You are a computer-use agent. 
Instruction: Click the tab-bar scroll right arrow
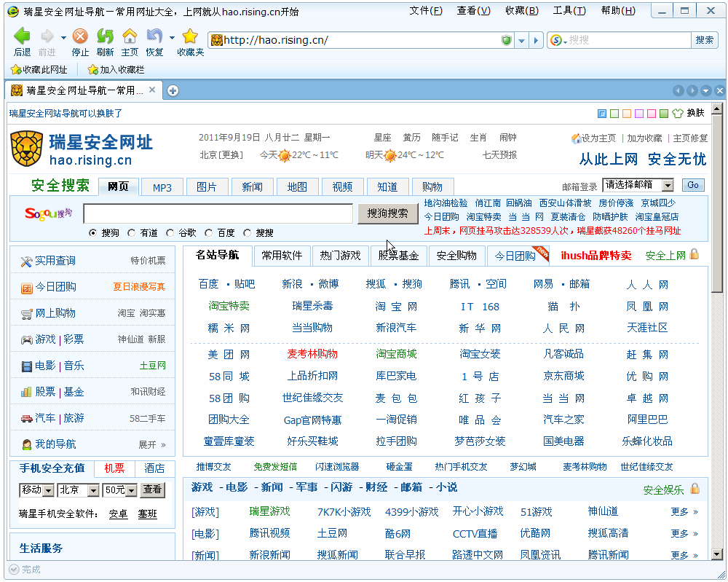(692, 90)
